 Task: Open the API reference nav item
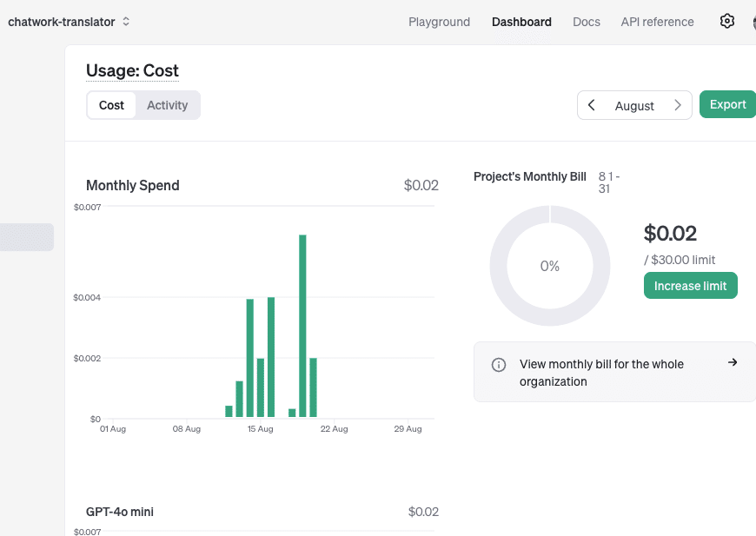pyautogui.click(x=657, y=22)
